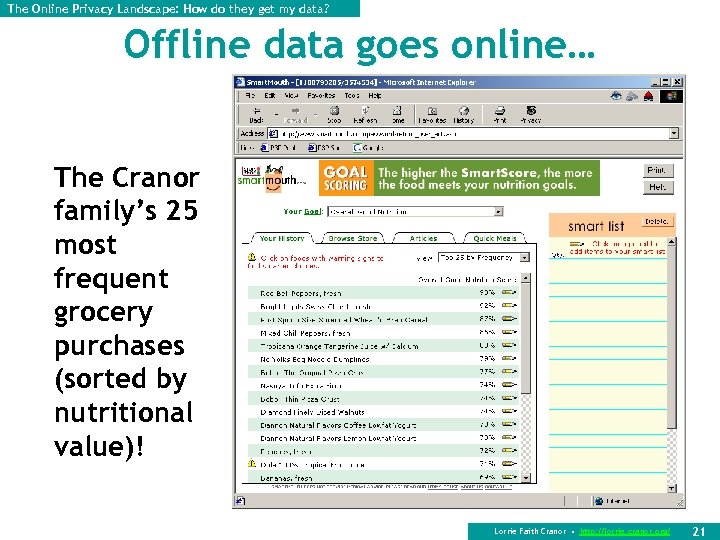720x540 pixels.
Task: Open the Favorites toolbar button
Action: tap(432, 115)
